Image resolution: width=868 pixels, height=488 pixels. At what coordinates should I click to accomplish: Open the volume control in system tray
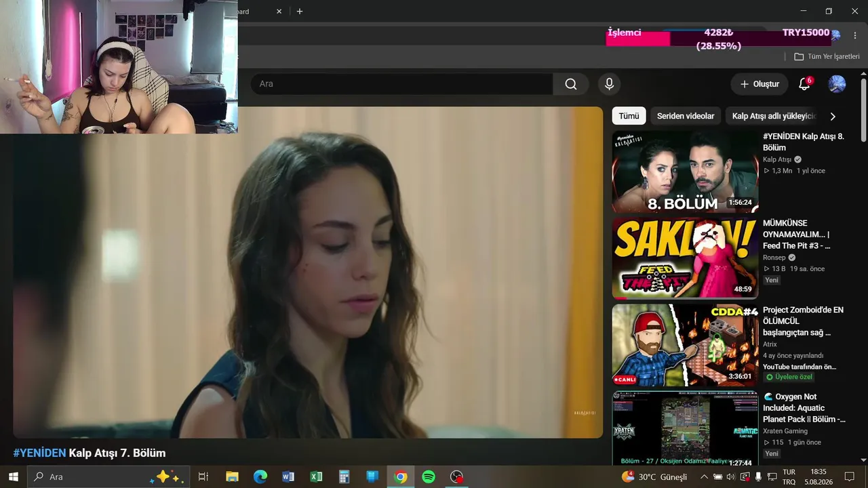click(731, 476)
